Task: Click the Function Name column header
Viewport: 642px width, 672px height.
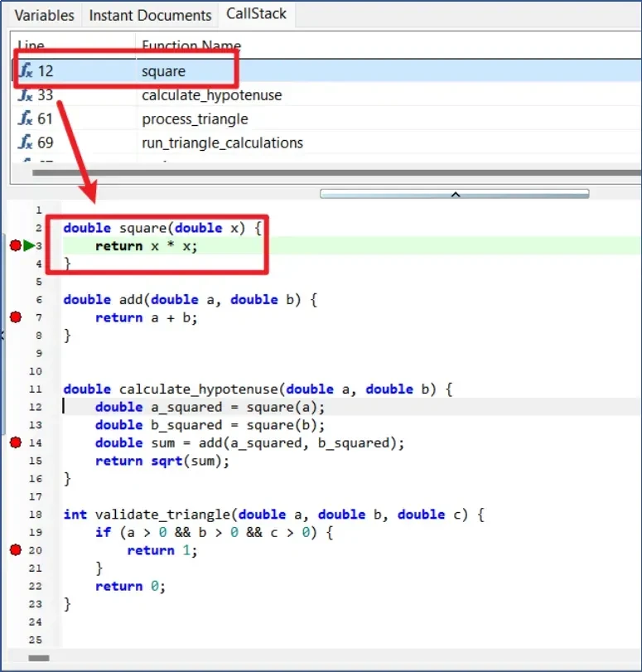Action: [x=191, y=46]
